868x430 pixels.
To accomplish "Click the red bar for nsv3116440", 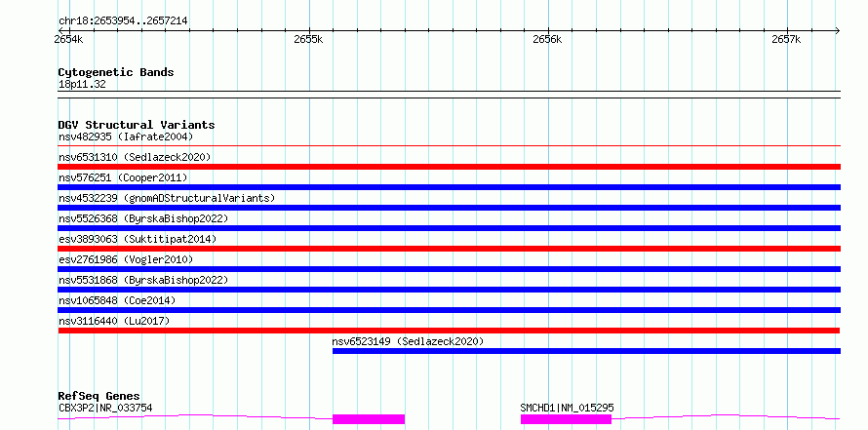I will 449,331.
